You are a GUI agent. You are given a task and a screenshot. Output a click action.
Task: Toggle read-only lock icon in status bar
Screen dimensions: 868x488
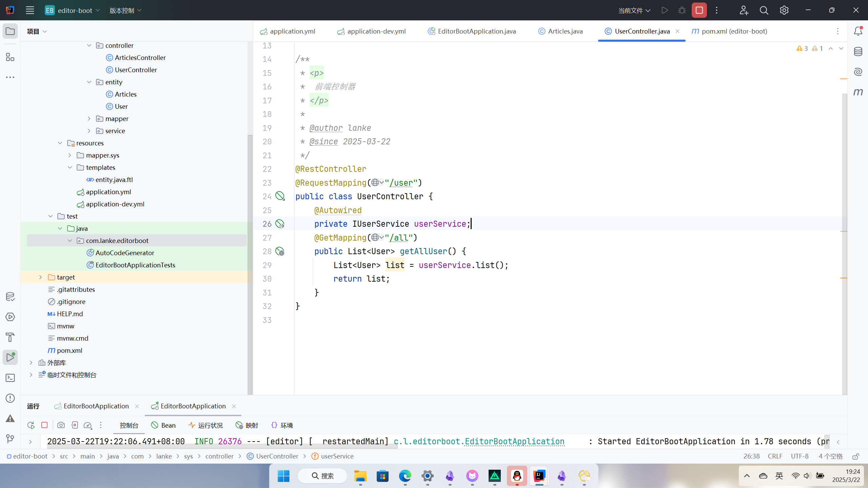[856, 456]
